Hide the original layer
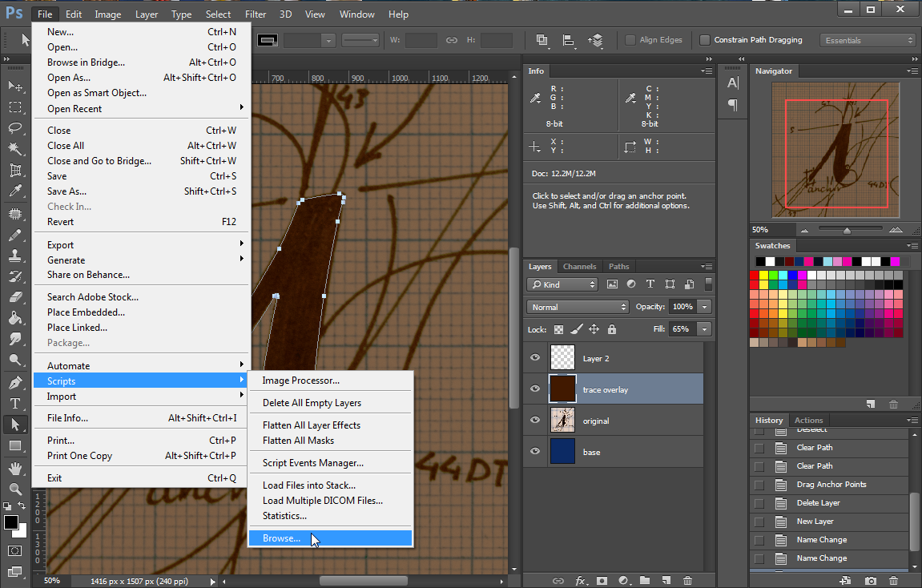Screen dimensions: 922x588 click(x=535, y=420)
